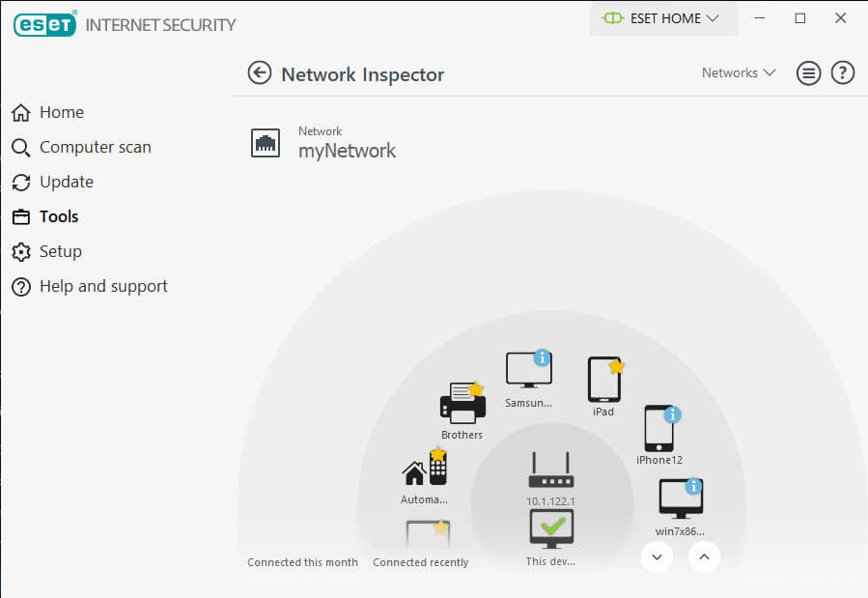Select the Setup sidebar item
Viewport: 868px width, 598px height.
(x=47, y=251)
